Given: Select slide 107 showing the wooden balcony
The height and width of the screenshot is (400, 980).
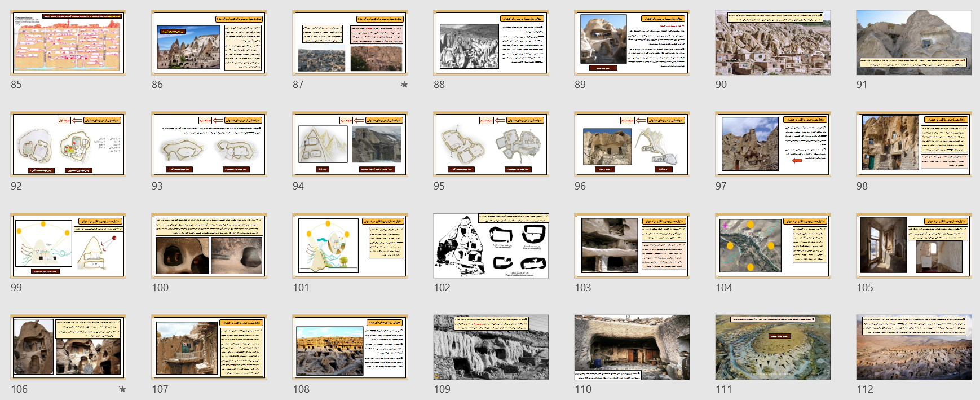Looking at the screenshot, I should pos(209,348).
